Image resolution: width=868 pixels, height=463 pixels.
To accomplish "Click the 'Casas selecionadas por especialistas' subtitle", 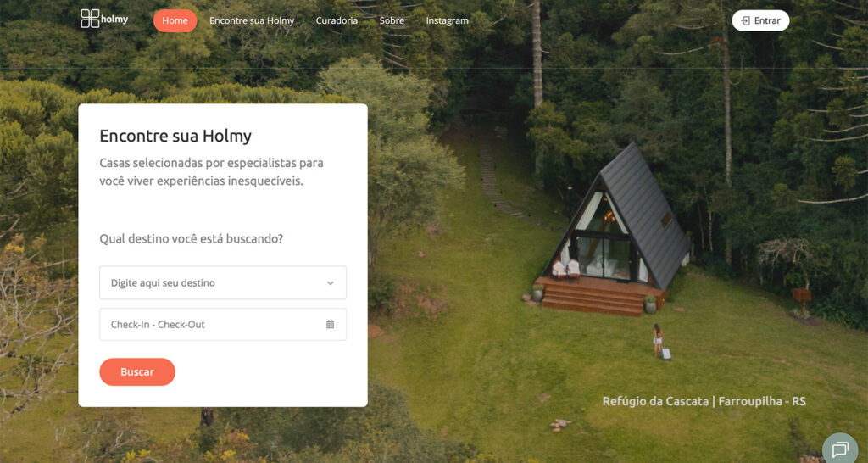I will [x=211, y=171].
